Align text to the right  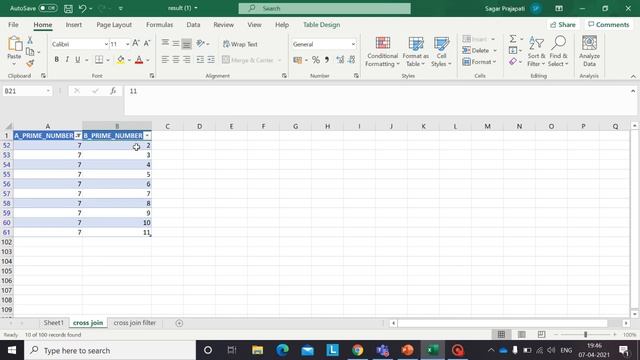pyautogui.click(x=187, y=60)
